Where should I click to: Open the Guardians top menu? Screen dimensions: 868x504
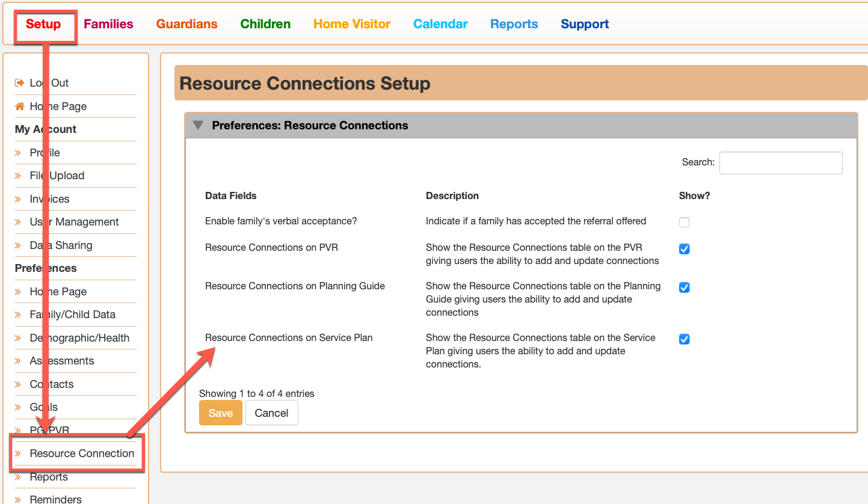187,24
